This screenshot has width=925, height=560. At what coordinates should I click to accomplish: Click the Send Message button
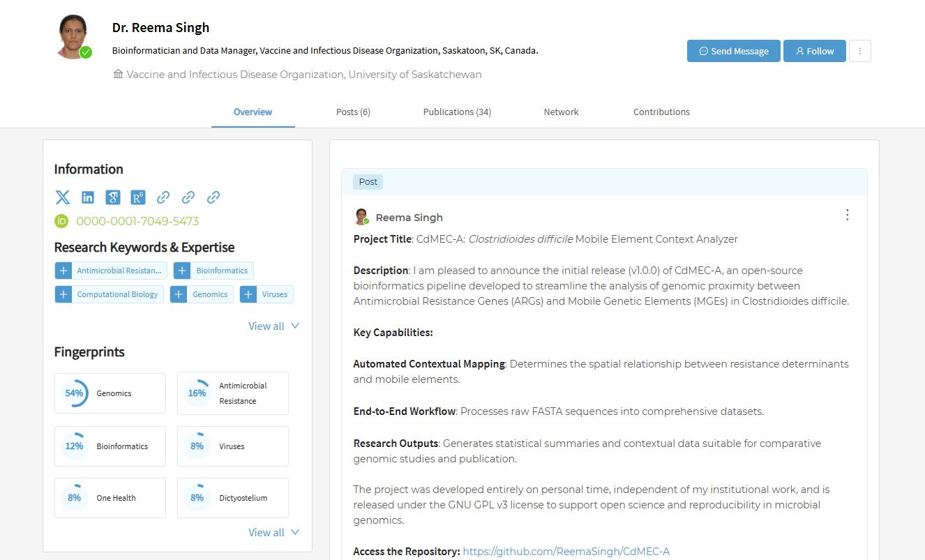coord(734,51)
